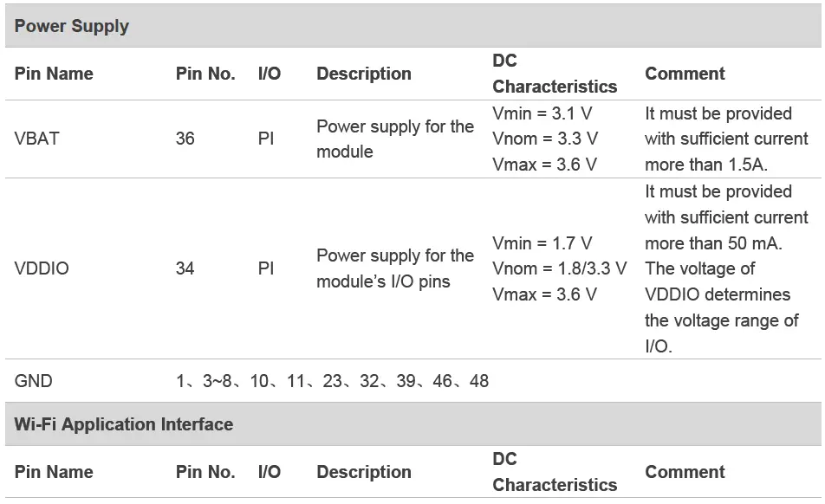
Task: Select the "Vnom = 3.3 V" value for VBAT
Action: click(545, 139)
